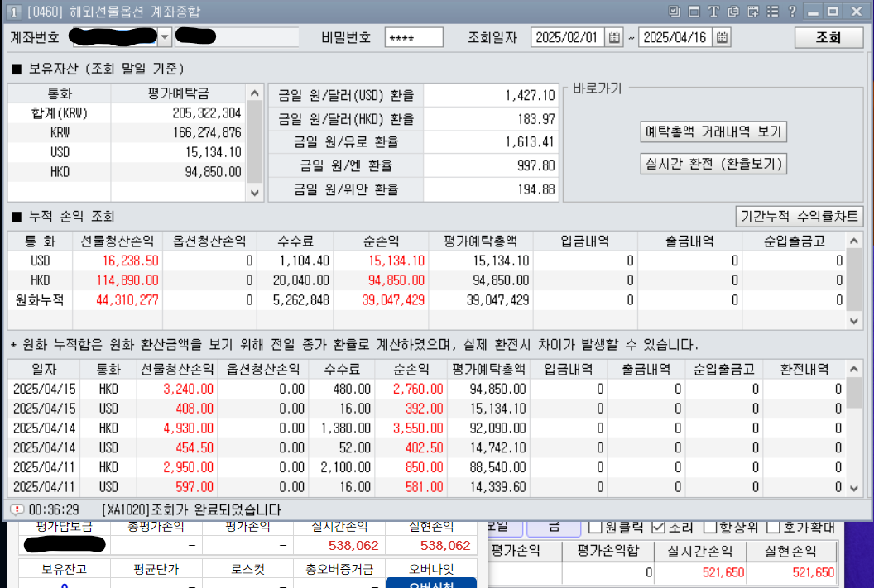Select yen exchange rate 997.80
874x588 pixels.
click(x=536, y=165)
